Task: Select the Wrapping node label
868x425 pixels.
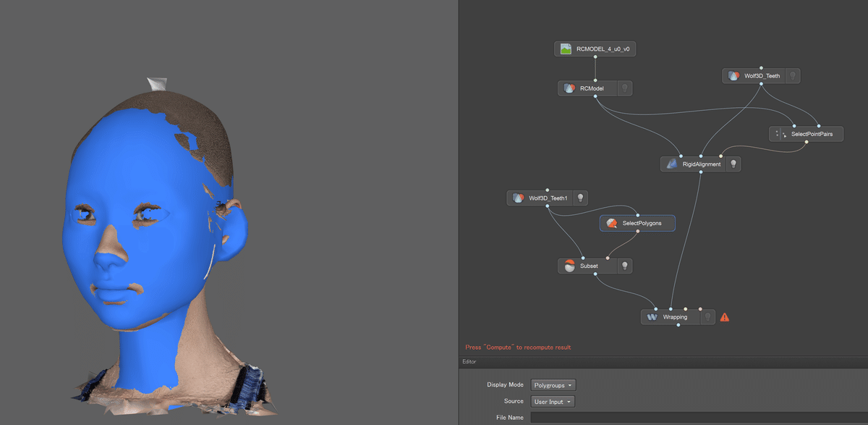Action: (675, 316)
